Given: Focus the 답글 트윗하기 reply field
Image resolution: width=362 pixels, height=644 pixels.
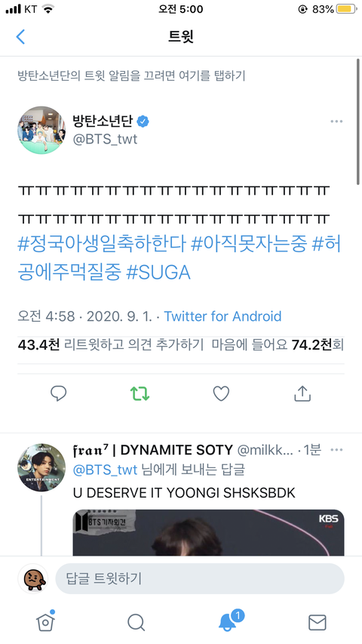Looking at the screenshot, I should (x=200, y=578).
